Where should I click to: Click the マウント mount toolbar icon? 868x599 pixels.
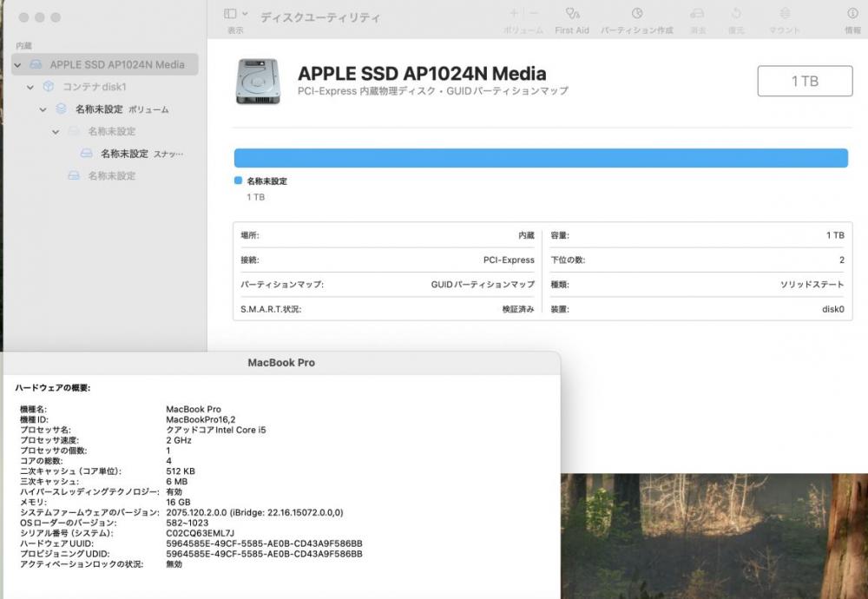coord(785,13)
